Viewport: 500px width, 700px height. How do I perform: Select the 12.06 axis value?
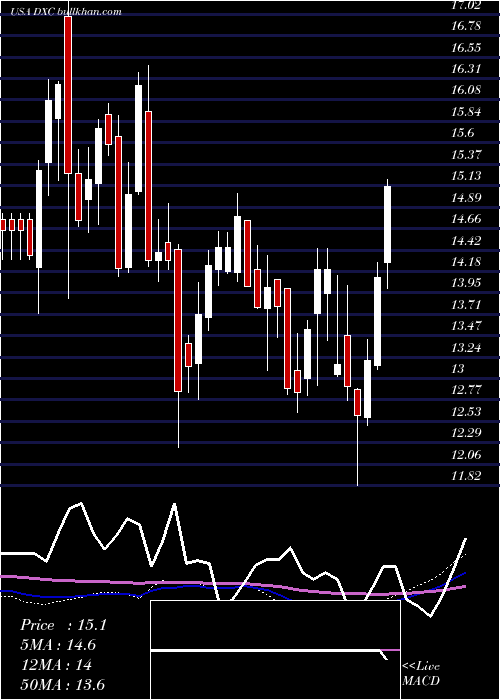[466, 454]
